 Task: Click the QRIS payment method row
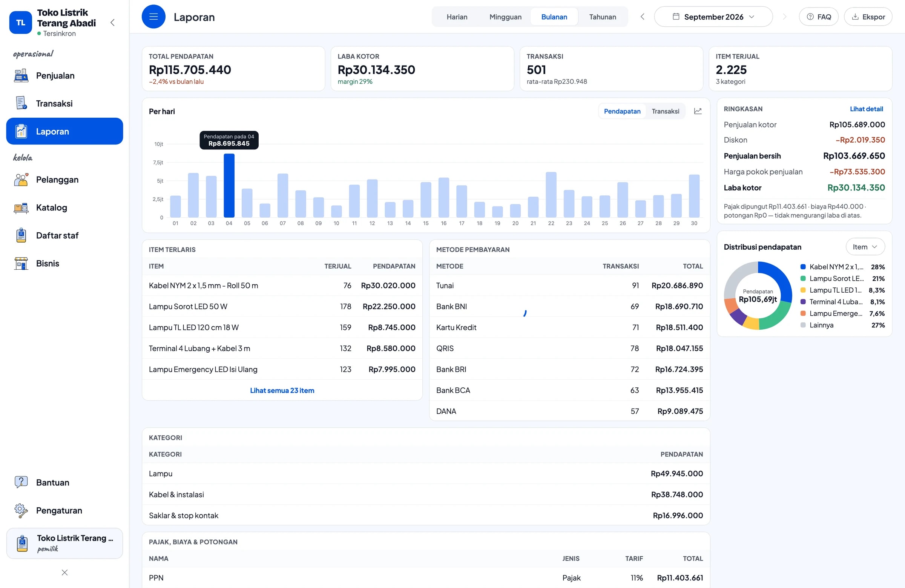pos(570,348)
